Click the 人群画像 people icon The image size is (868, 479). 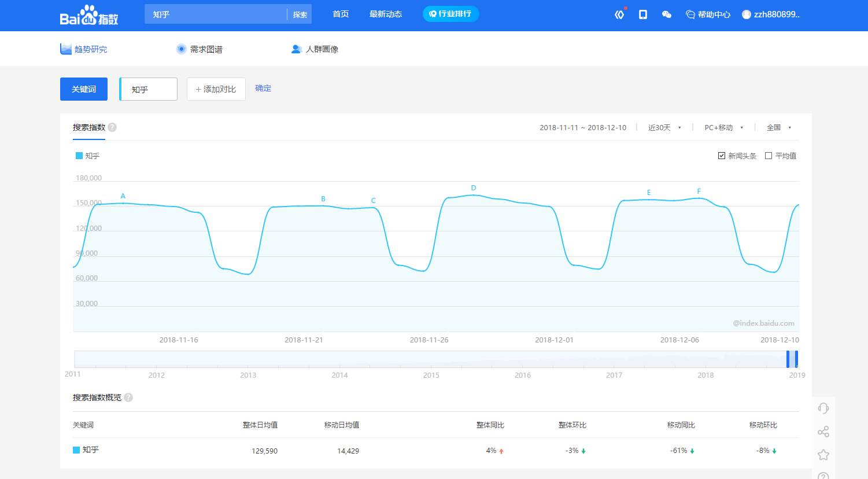click(297, 49)
